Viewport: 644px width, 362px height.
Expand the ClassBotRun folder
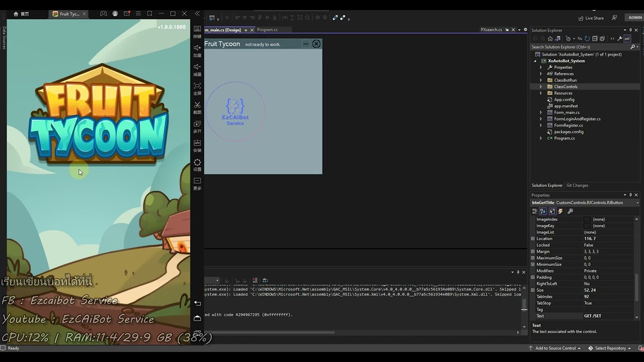coord(541,80)
